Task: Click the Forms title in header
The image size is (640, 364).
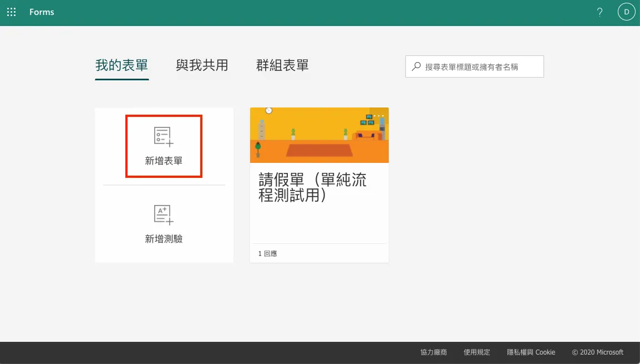Action: coord(42,12)
